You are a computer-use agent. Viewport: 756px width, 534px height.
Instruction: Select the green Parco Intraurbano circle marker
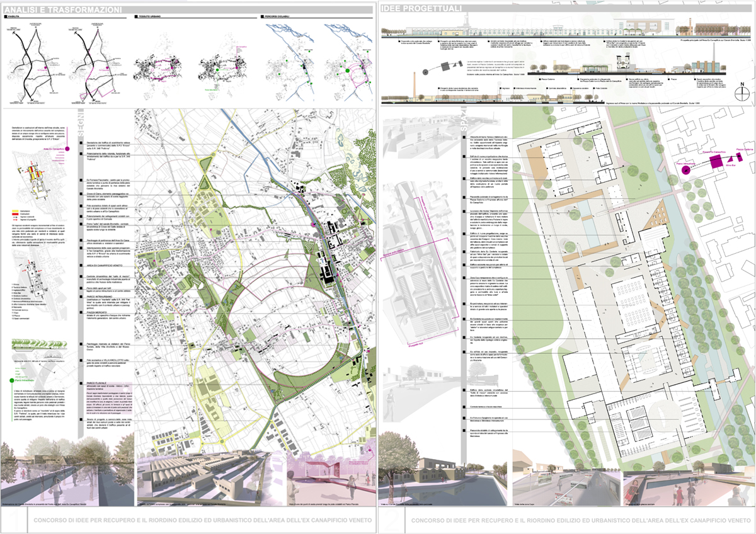click(x=11, y=380)
